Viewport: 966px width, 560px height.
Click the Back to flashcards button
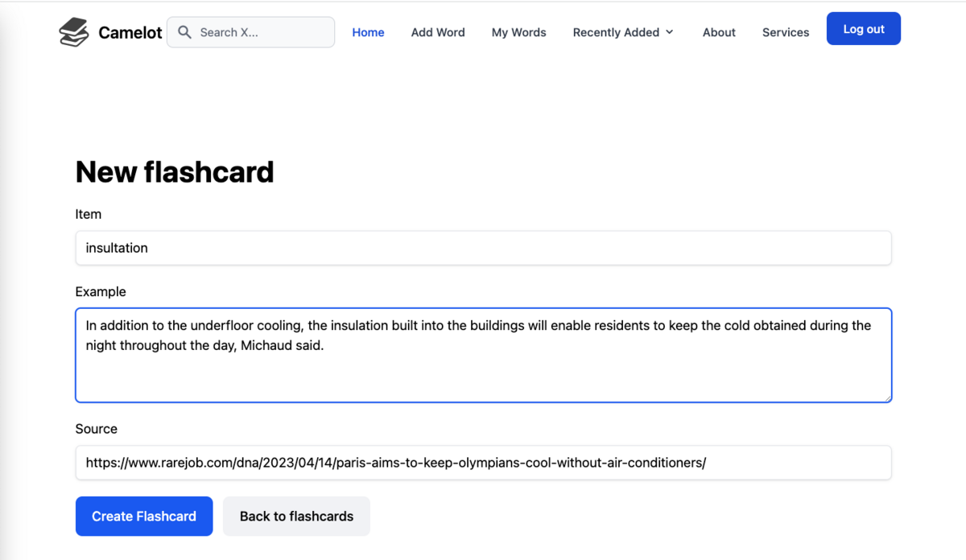[x=296, y=516]
